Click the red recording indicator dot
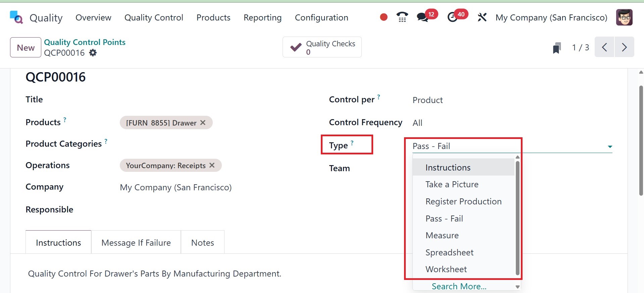644x293 pixels. point(384,17)
